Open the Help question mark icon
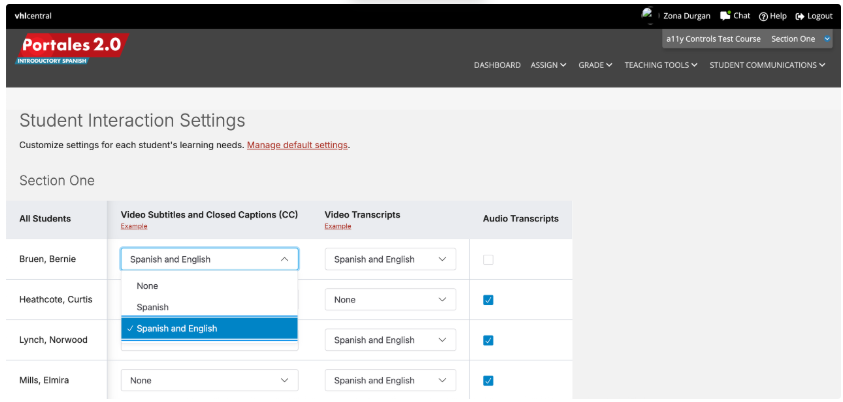The image size is (843, 402). tap(763, 17)
